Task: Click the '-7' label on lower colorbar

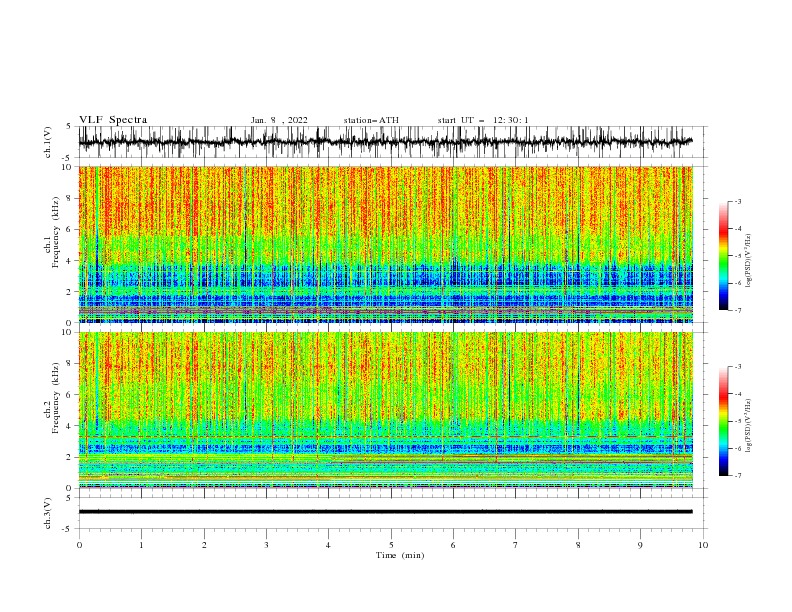Action: tap(737, 475)
